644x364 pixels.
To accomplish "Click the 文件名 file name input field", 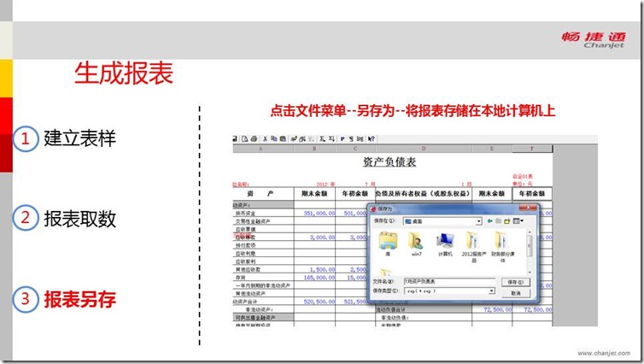I will [x=449, y=281].
